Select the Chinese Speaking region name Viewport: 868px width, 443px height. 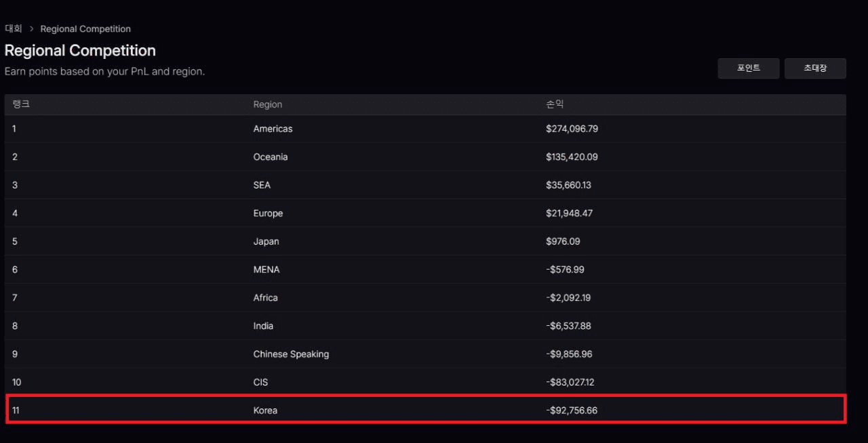[x=291, y=354]
